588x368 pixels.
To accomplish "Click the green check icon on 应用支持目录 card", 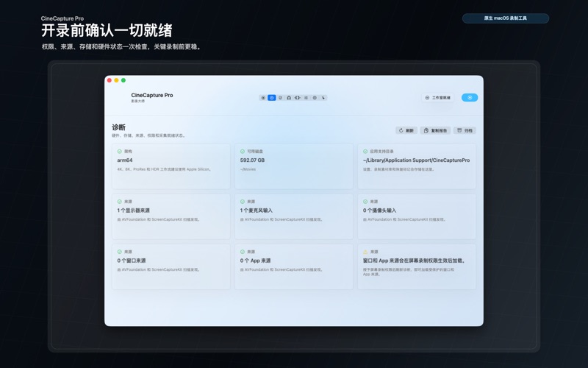I will click(x=365, y=152).
